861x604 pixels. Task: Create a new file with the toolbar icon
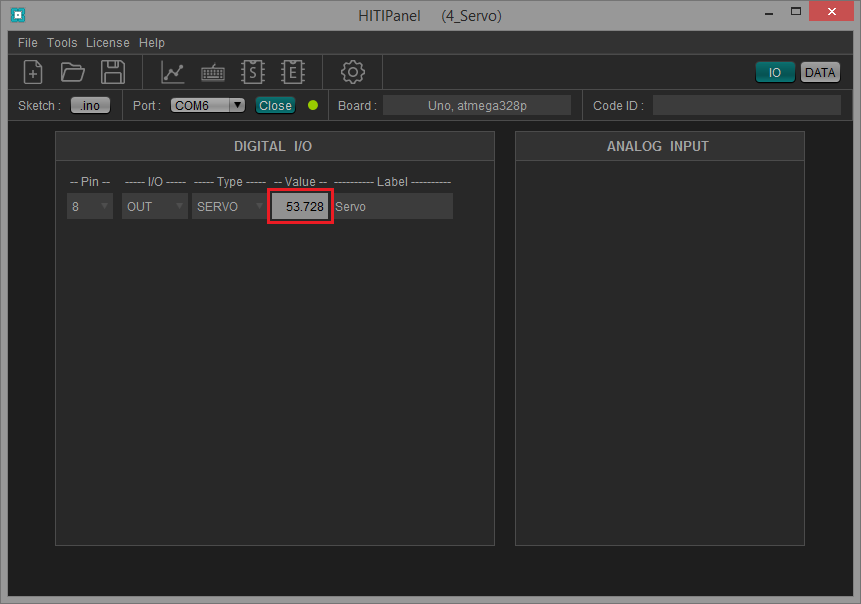point(33,72)
